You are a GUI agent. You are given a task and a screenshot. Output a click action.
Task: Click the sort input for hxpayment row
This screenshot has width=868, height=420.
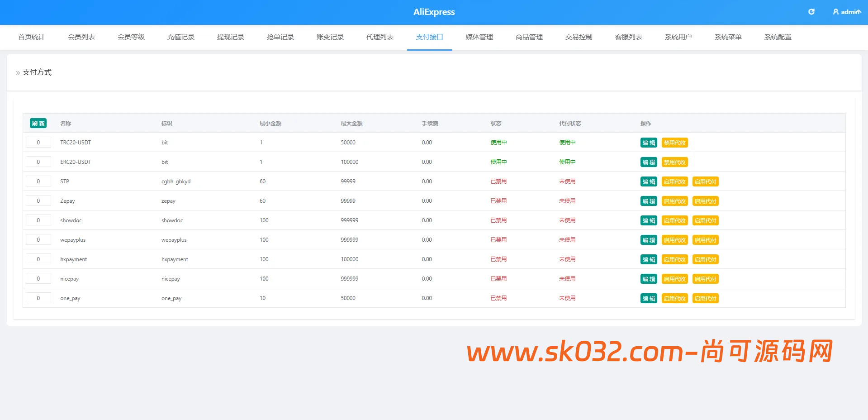click(x=38, y=259)
